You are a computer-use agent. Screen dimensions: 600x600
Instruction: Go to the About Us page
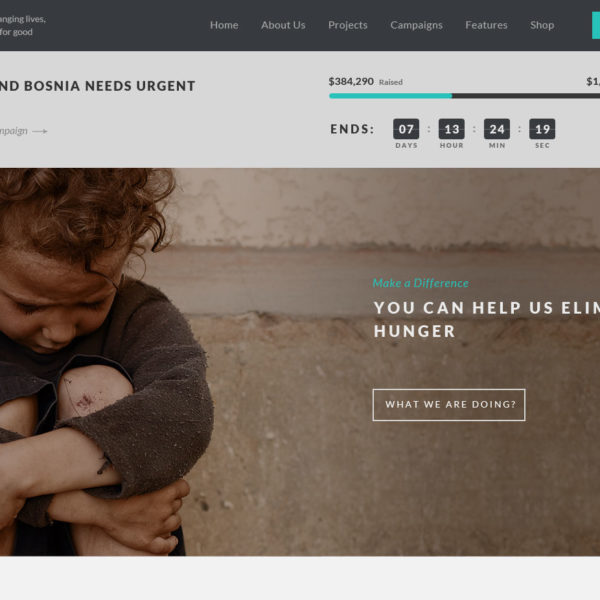click(283, 25)
